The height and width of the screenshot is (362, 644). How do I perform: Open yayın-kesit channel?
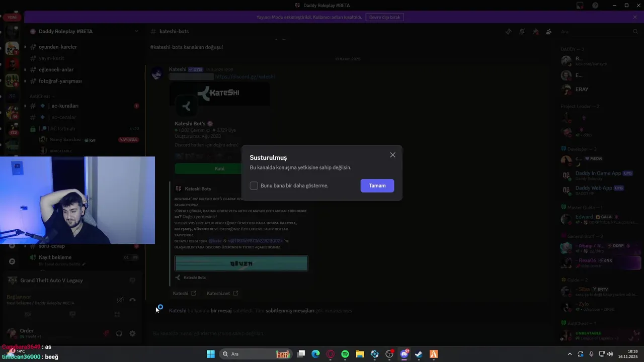[x=84, y=58]
